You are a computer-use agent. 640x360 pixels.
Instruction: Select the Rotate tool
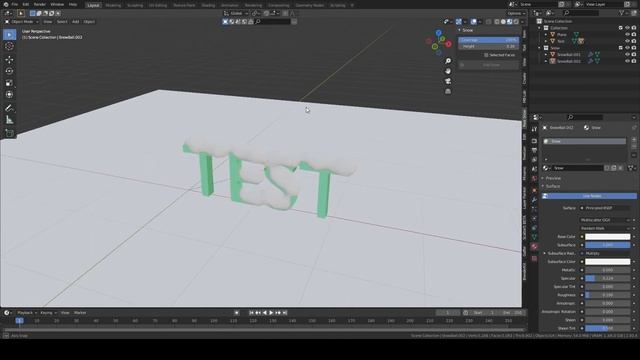click(9, 71)
